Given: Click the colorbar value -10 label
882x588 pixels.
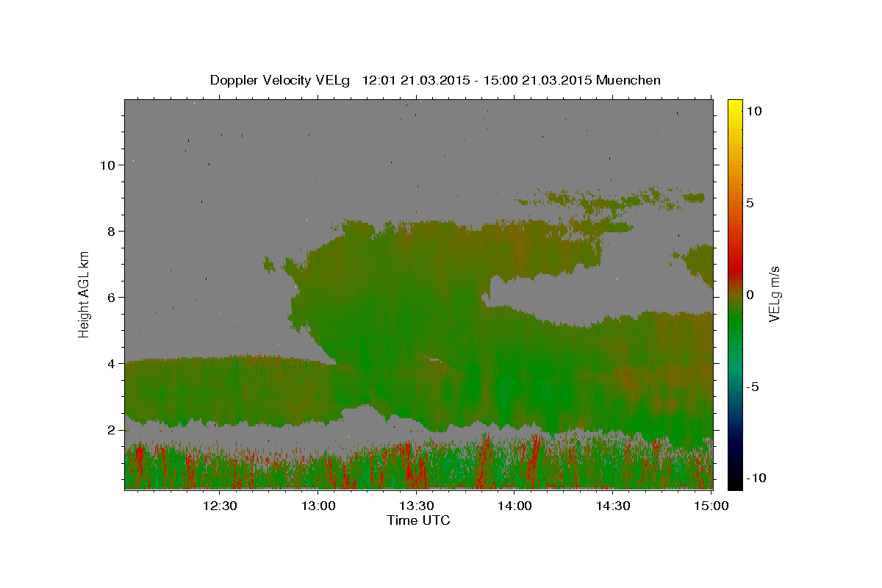Looking at the screenshot, I should coord(756,478).
